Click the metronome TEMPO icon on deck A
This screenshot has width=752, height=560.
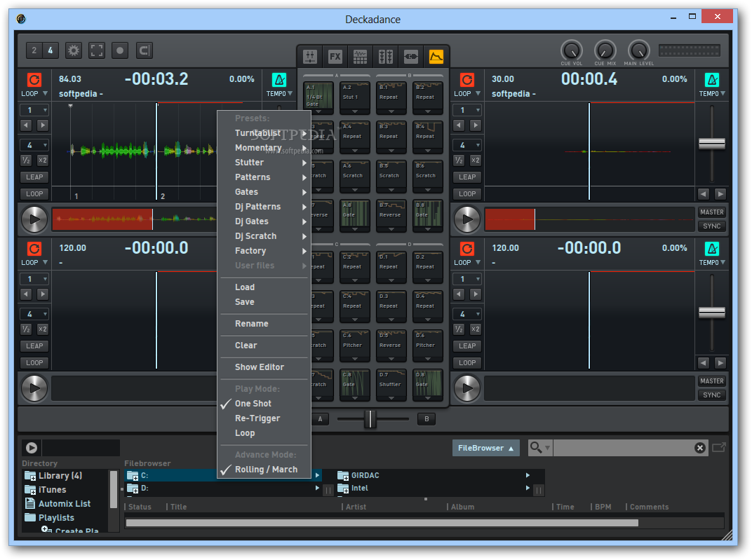click(x=279, y=79)
